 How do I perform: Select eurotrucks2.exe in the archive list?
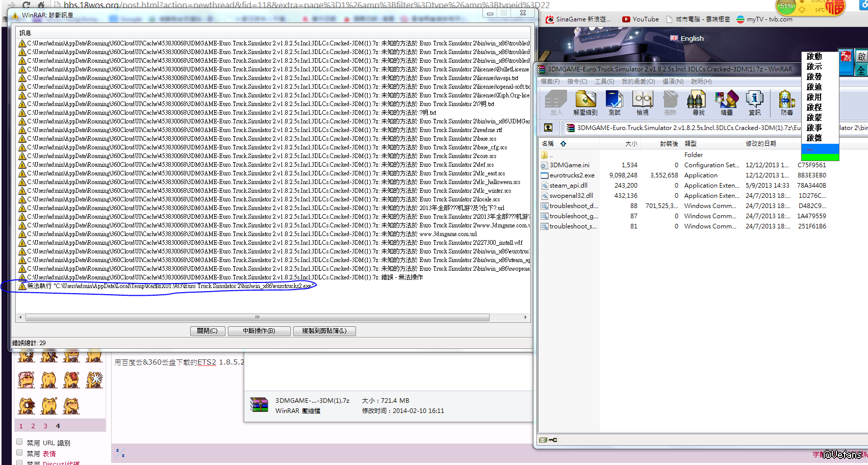[572, 175]
